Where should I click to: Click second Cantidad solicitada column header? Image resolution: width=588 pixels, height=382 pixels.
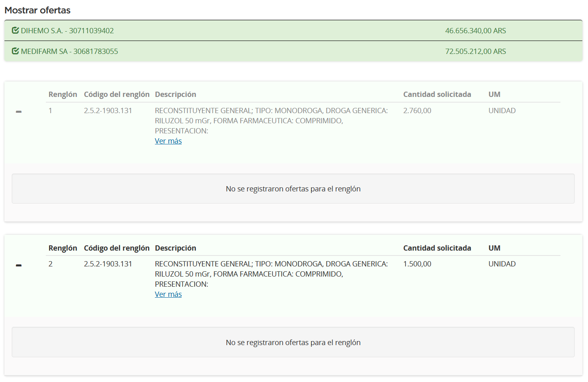[x=437, y=248]
